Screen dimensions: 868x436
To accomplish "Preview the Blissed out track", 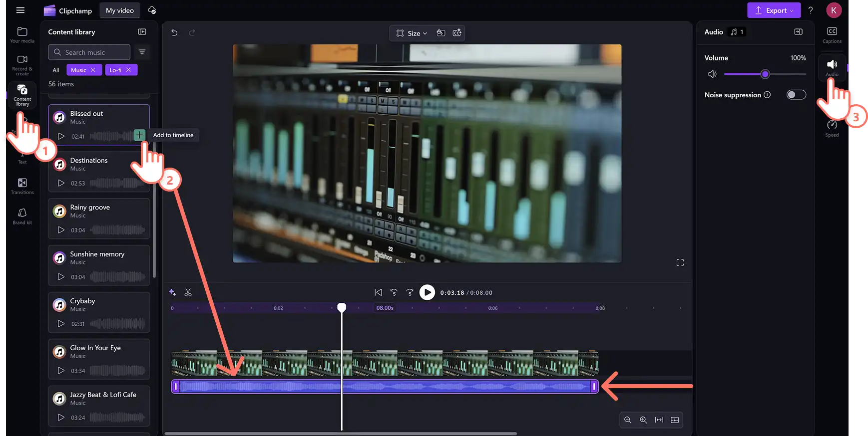I will click(x=61, y=136).
